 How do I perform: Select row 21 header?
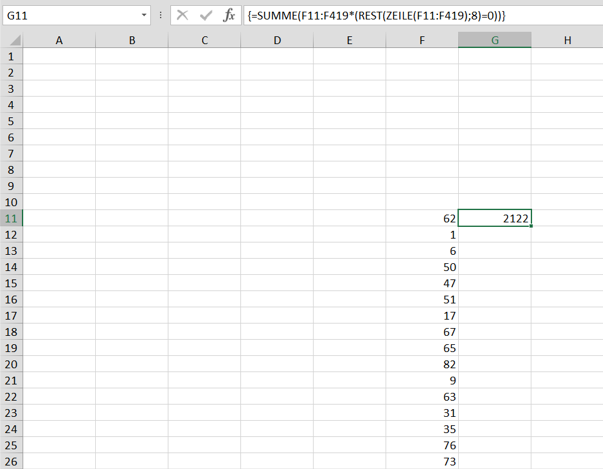click(x=11, y=380)
